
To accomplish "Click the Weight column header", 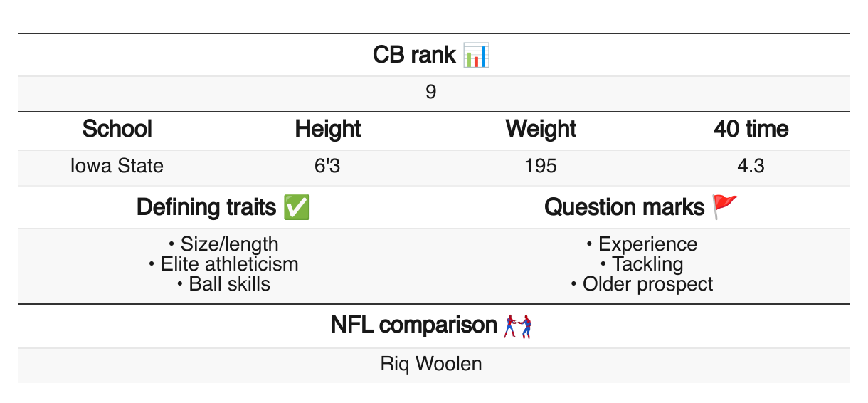I will point(541,130).
